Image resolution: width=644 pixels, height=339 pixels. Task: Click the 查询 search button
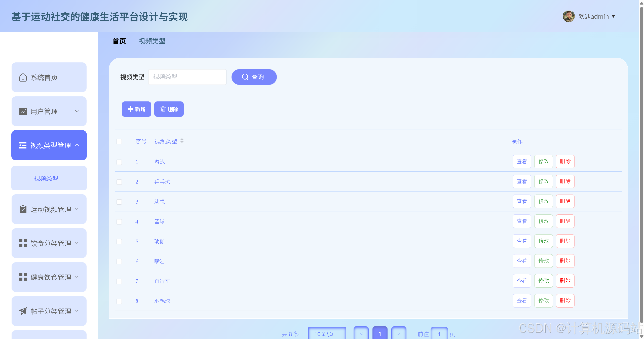click(254, 77)
